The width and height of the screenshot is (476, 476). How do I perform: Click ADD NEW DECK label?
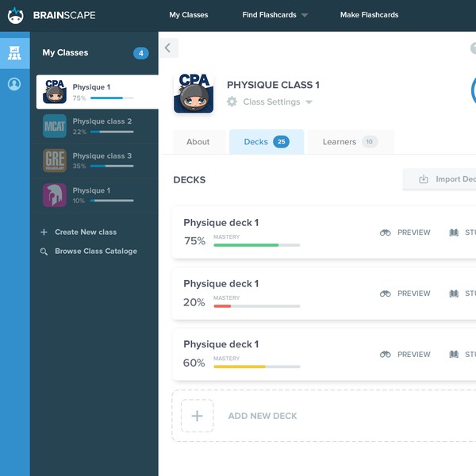click(x=263, y=416)
